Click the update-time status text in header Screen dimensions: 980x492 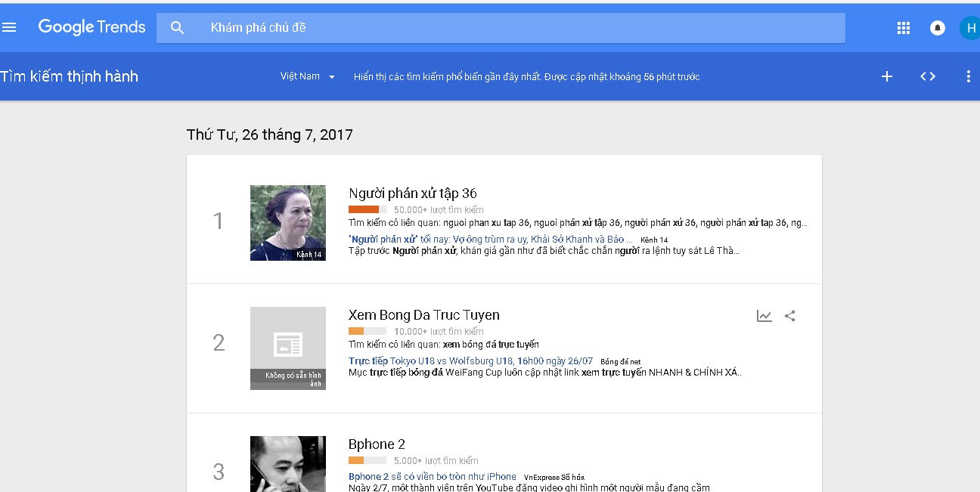click(x=527, y=76)
